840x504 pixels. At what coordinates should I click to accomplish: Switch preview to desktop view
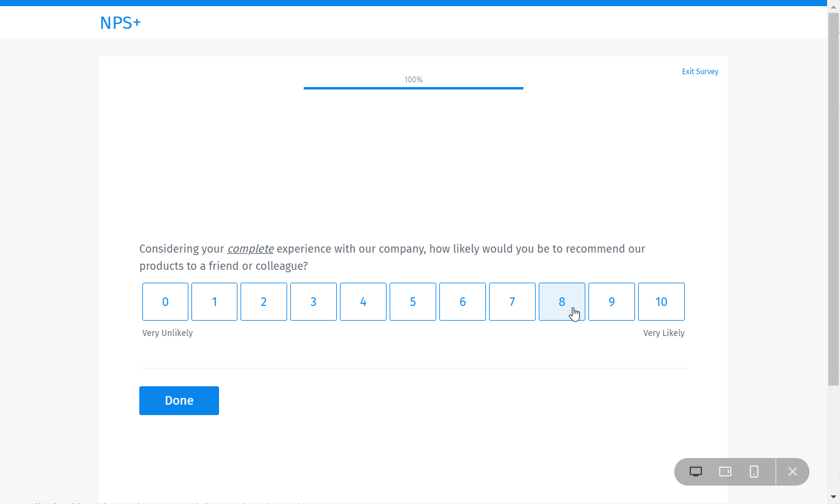pyautogui.click(x=696, y=472)
